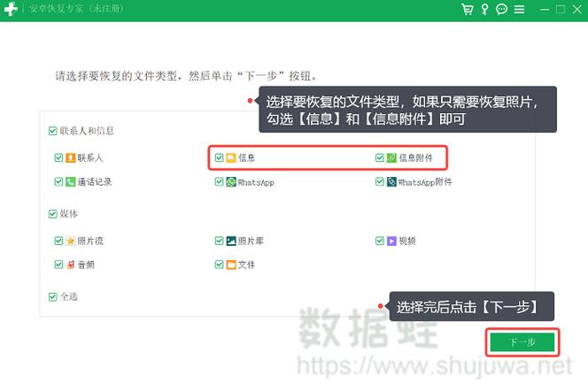Uncheck the 通话记录 checkbox
The image size is (588, 391).
(58, 181)
